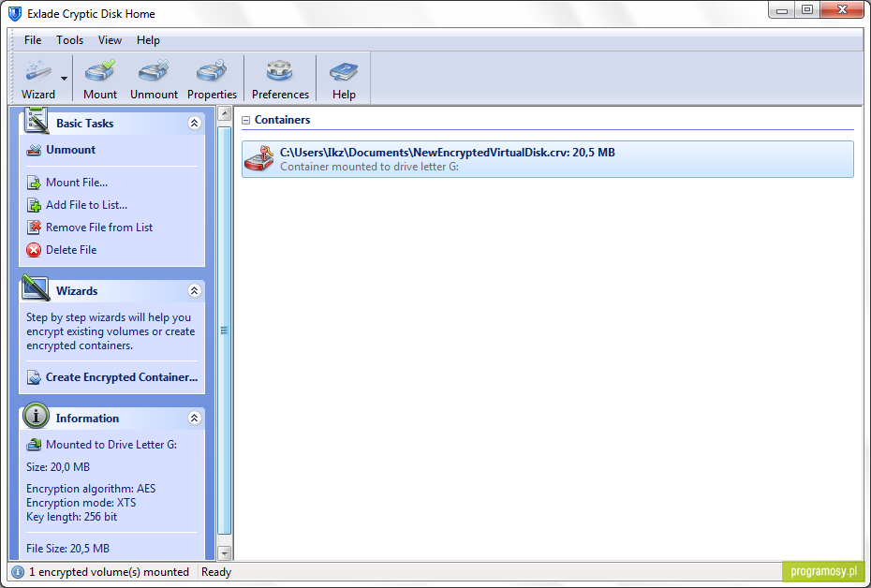The height and width of the screenshot is (588, 871).
Task: Click Unmount in Basic Tasks
Action: point(70,150)
